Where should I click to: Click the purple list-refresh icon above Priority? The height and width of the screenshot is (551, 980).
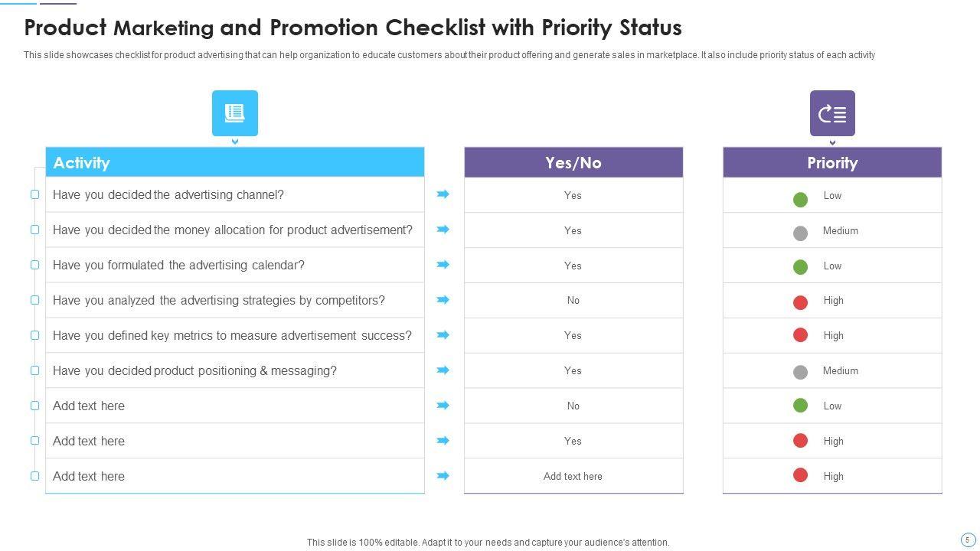click(832, 113)
